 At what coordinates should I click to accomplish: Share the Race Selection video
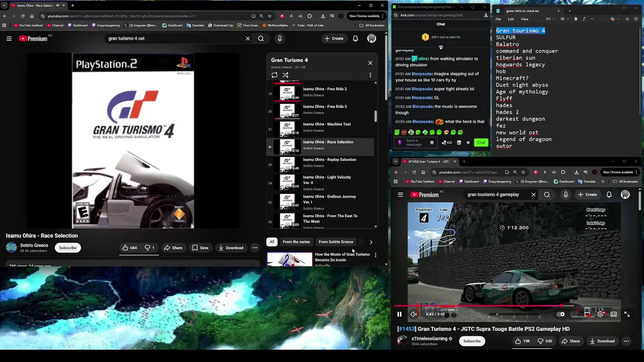tap(173, 247)
